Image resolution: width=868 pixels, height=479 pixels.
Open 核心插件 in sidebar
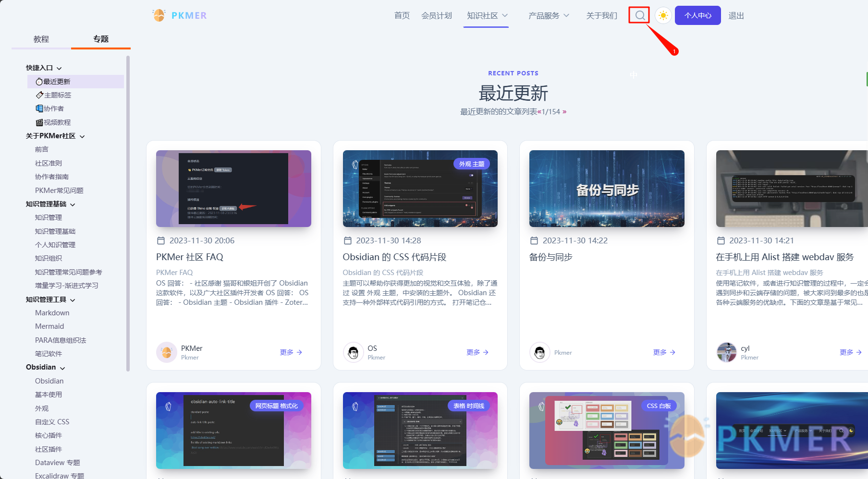(x=49, y=435)
